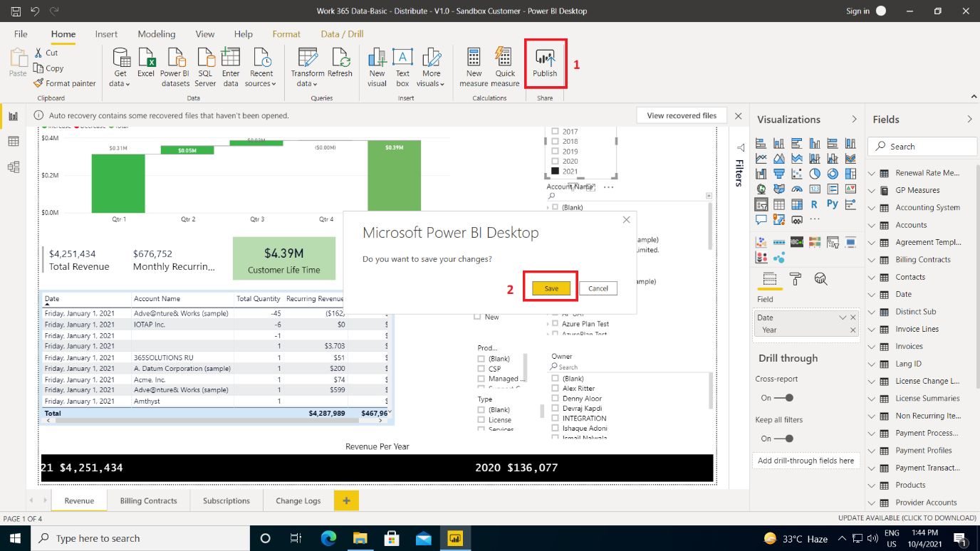Open the Format paint roller tab
Viewport: 980px width, 551px height.
[x=796, y=278]
